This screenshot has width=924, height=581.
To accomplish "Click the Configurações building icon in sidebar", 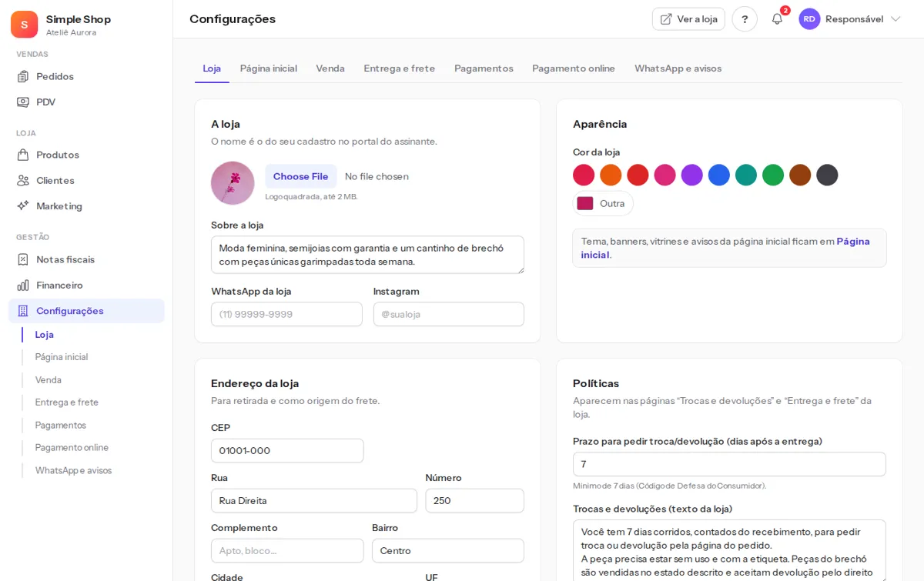I will click(x=23, y=311).
